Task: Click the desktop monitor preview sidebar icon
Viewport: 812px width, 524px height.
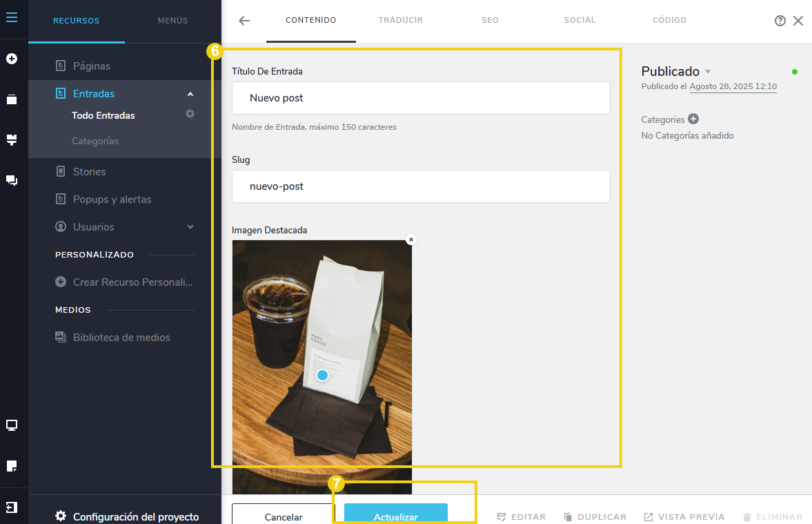Action: pos(12,425)
